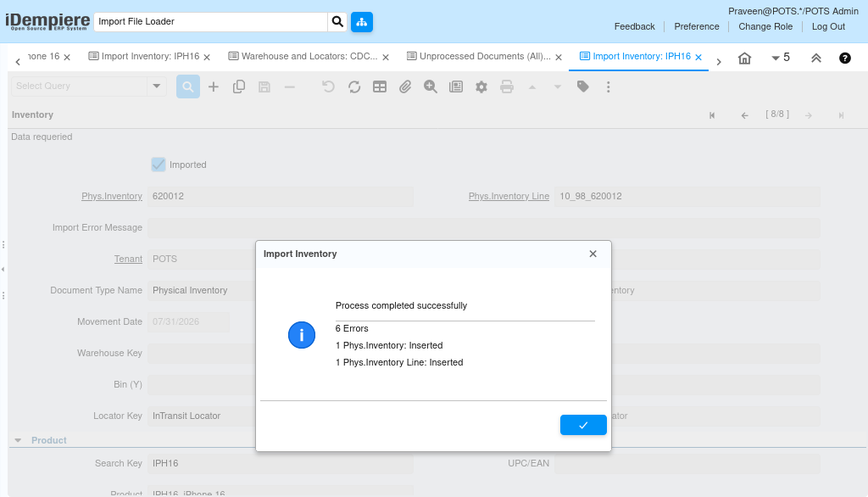Image resolution: width=868 pixels, height=497 pixels.
Task: Click the Change Role link
Action: tap(765, 26)
